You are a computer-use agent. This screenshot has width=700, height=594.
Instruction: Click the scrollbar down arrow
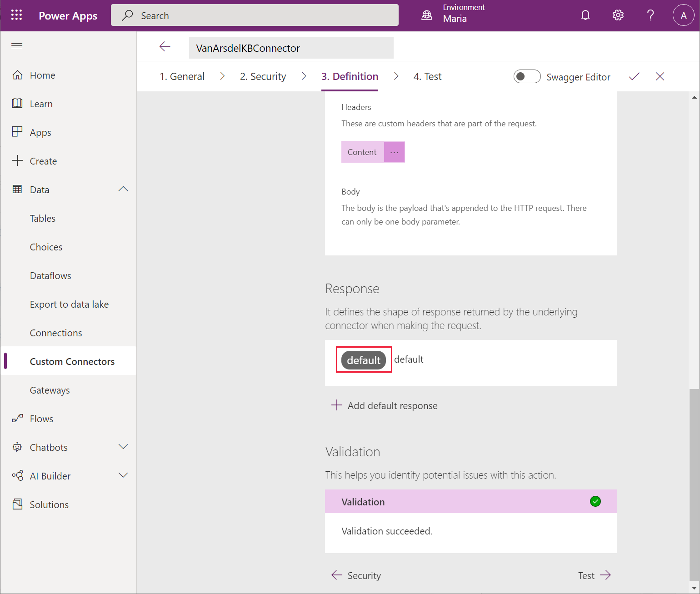tap(694, 588)
